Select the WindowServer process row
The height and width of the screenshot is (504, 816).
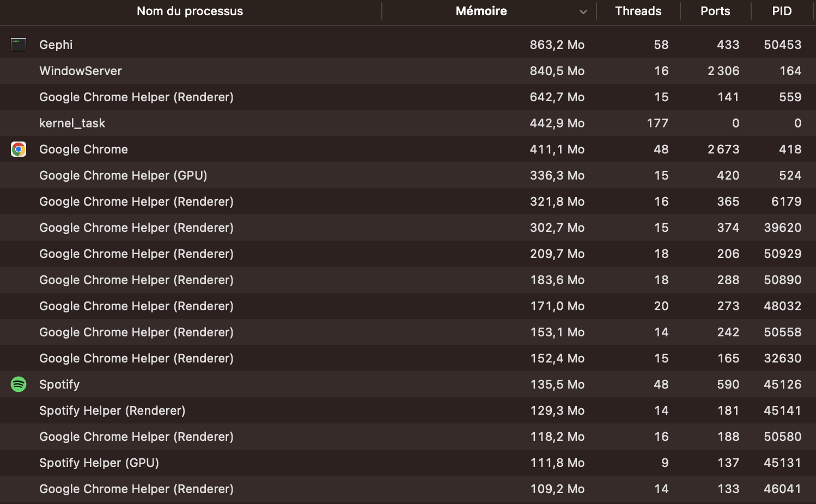coord(81,71)
